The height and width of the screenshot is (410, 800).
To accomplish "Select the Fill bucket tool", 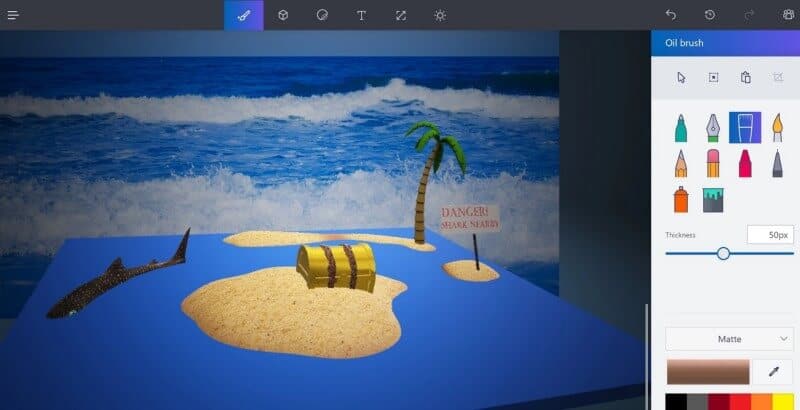I will coord(713,199).
